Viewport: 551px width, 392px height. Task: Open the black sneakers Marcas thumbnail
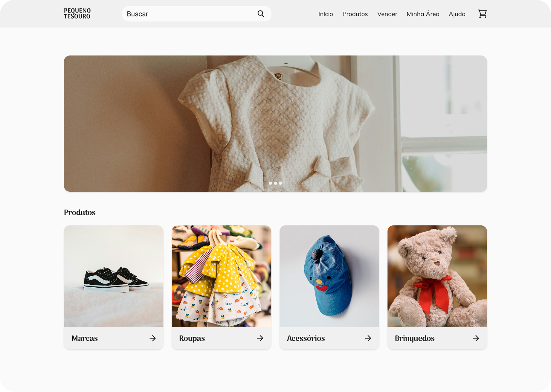pyautogui.click(x=114, y=276)
